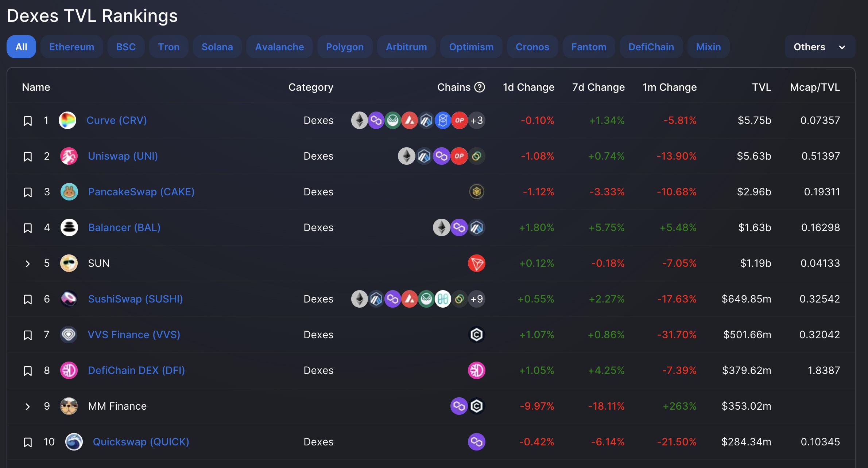This screenshot has width=868, height=468.
Task: Filter by Avalanche chain
Action: [279, 47]
